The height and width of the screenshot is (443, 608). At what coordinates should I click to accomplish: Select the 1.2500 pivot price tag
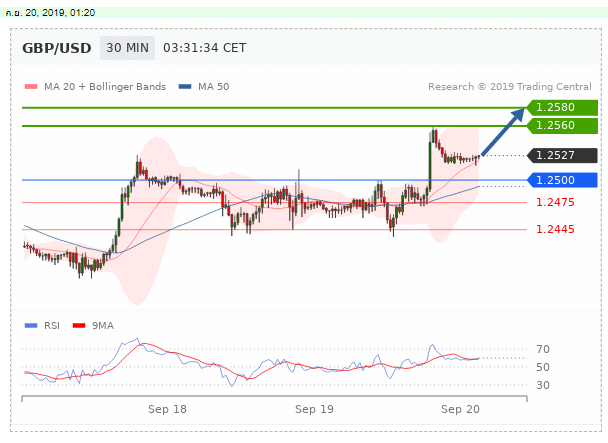(x=562, y=180)
